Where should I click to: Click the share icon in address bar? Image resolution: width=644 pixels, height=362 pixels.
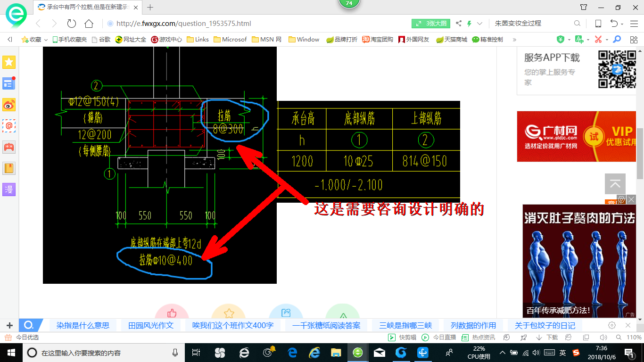(x=459, y=24)
